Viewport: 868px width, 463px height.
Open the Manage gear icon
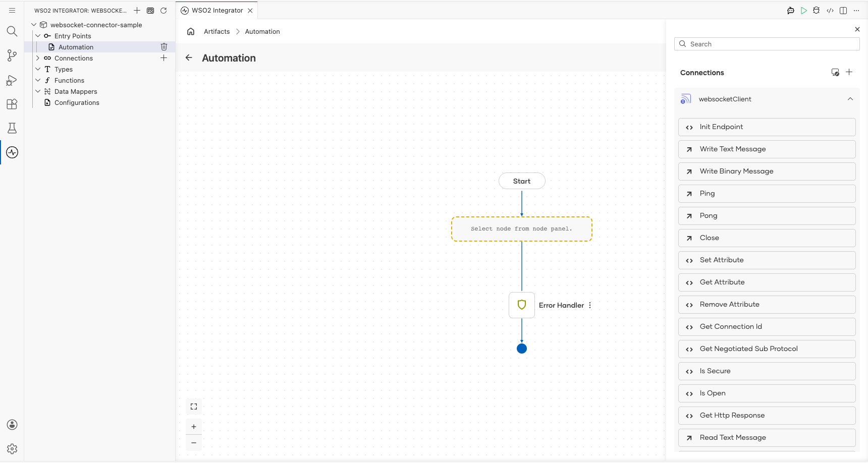12,449
